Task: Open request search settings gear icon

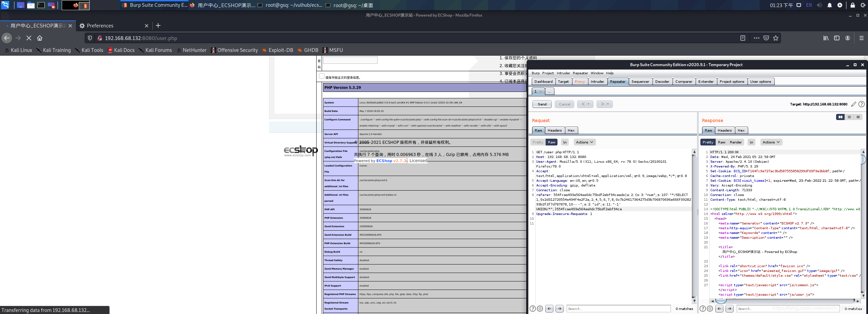Action: 540,309
